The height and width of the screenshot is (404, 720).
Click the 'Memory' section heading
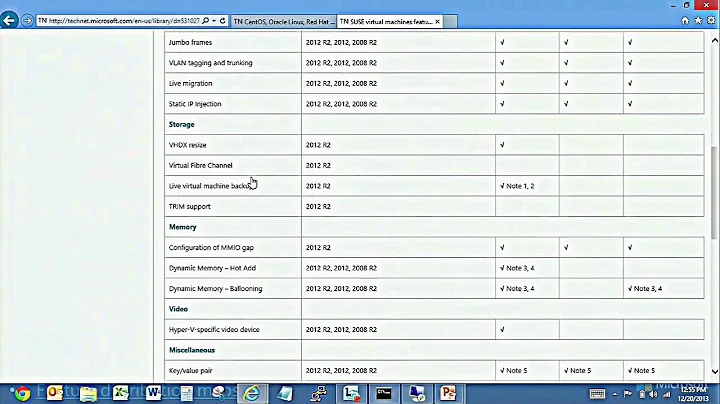pos(182,227)
